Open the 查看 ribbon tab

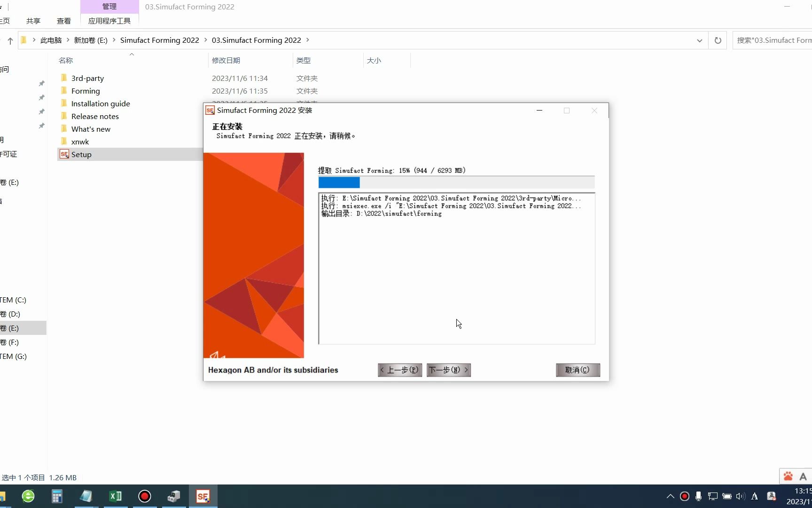tap(64, 21)
